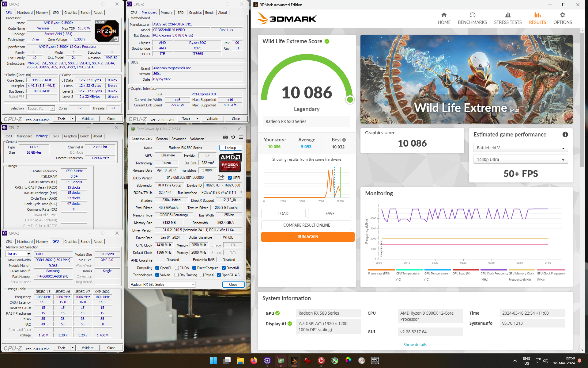Screen dimensions: 588x368
Task: Click the 3DMark taskbar icon
Action: (x=294, y=361)
